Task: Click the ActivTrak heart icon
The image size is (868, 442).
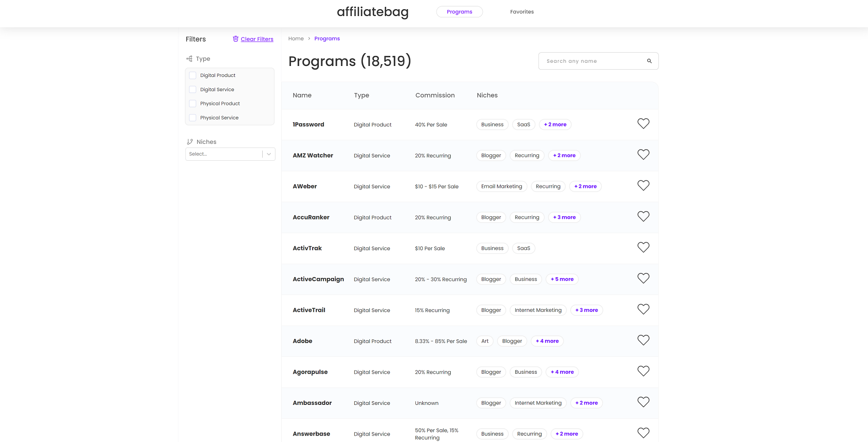Action: (x=643, y=247)
